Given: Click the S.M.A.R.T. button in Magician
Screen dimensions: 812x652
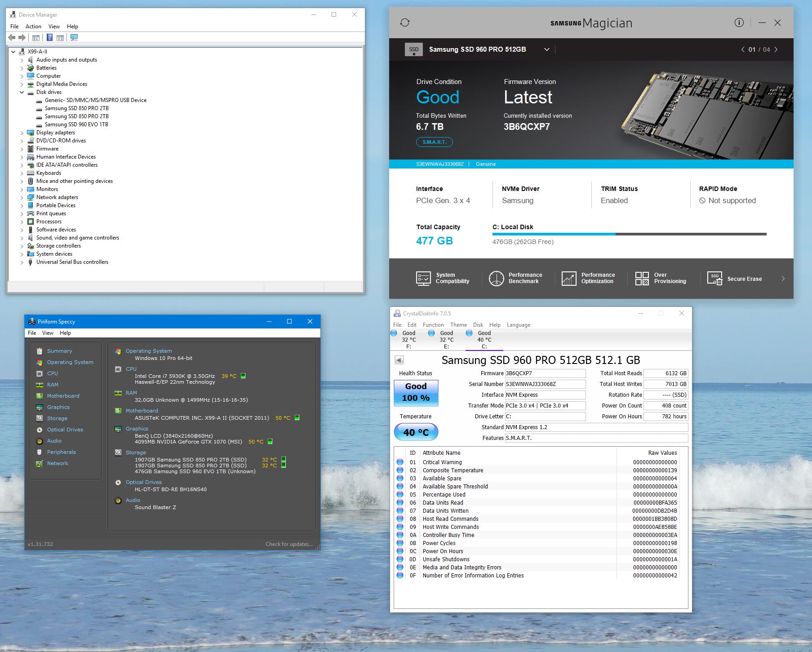Looking at the screenshot, I should tap(435, 142).
